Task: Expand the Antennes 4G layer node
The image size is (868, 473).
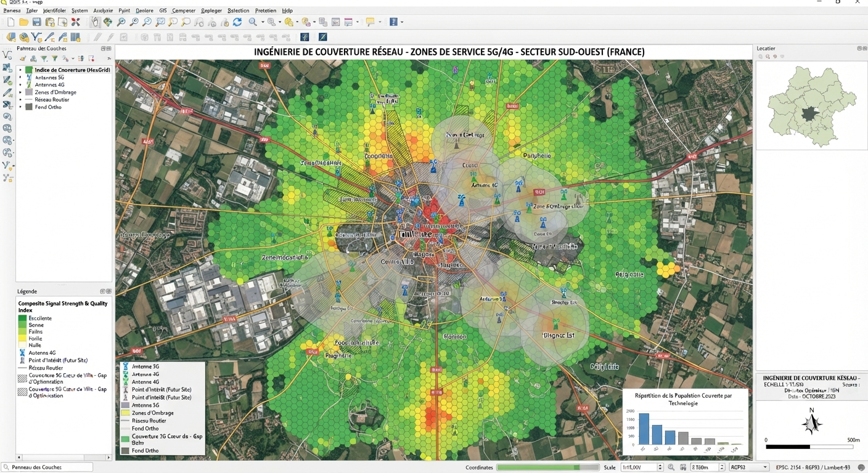Action: pos(20,85)
